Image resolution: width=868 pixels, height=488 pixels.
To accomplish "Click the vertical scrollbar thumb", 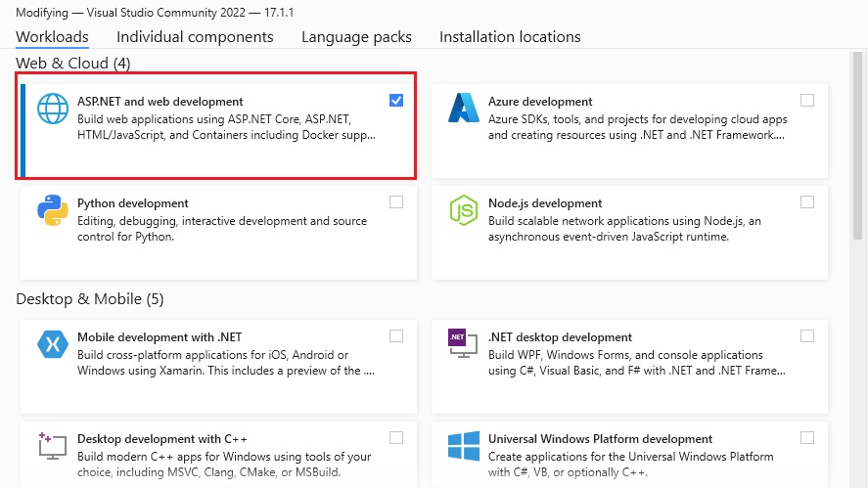I will click(857, 146).
